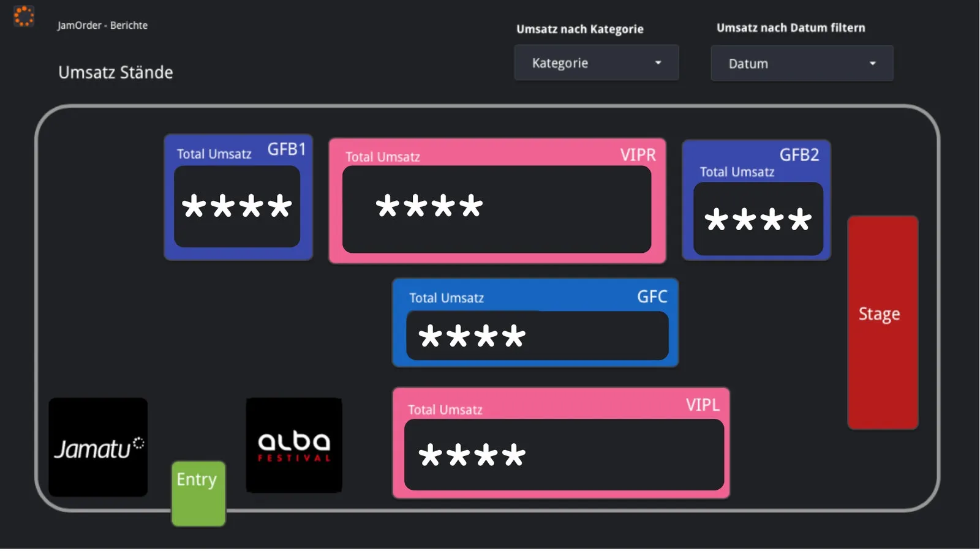
Task: Click the Datum dropdown arrow
Action: (x=872, y=64)
